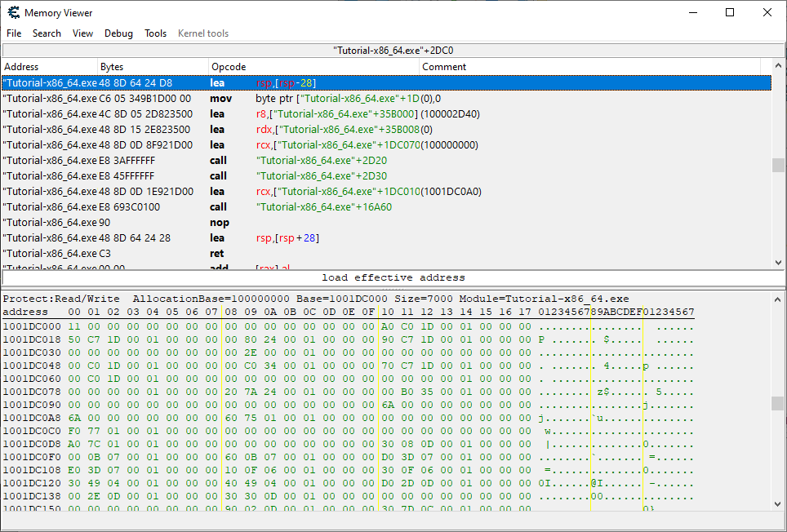The width and height of the screenshot is (787, 532).
Task: Click the hex view scrollbar up arrow
Action: pos(778,298)
